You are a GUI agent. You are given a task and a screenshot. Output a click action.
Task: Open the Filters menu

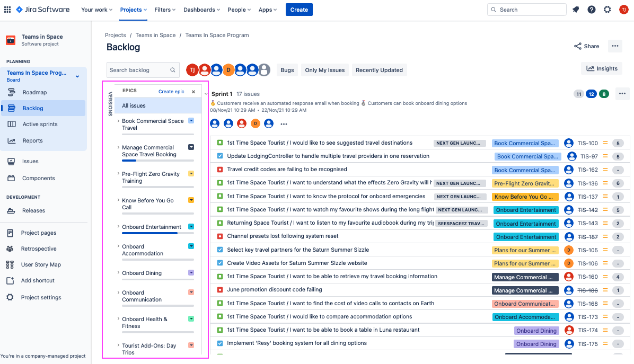pyautogui.click(x=165, y=10)
